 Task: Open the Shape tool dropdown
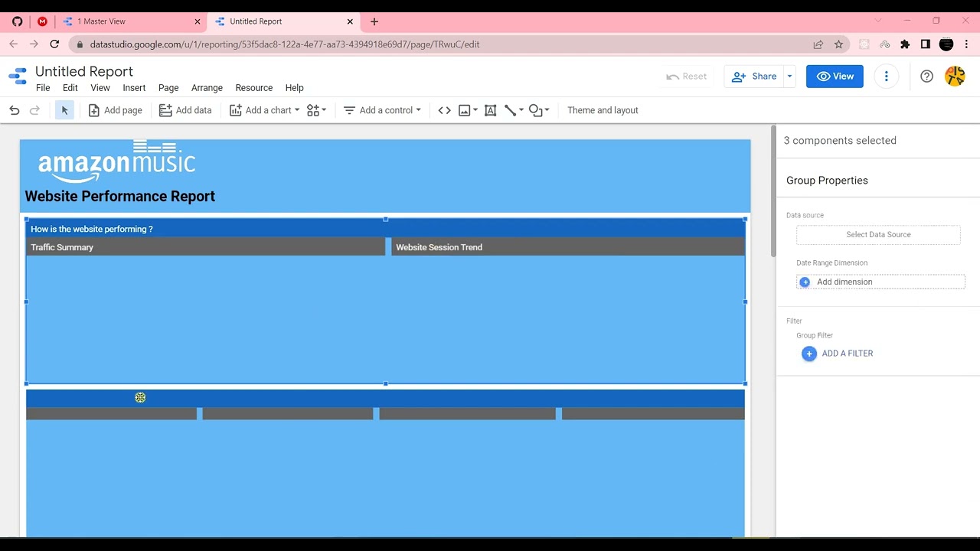coord(539,110)
